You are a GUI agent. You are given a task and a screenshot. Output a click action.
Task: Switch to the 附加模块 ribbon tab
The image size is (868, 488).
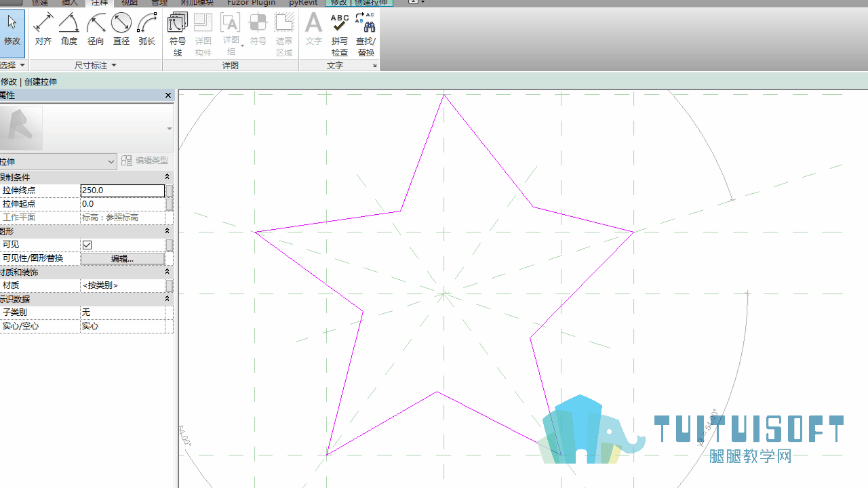tap(197, 3)
